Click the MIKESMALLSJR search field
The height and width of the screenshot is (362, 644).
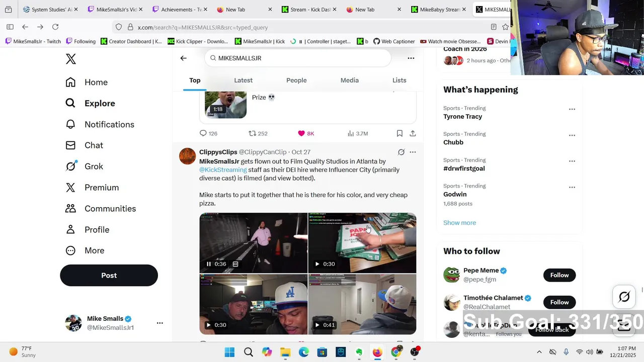point(297,58)
